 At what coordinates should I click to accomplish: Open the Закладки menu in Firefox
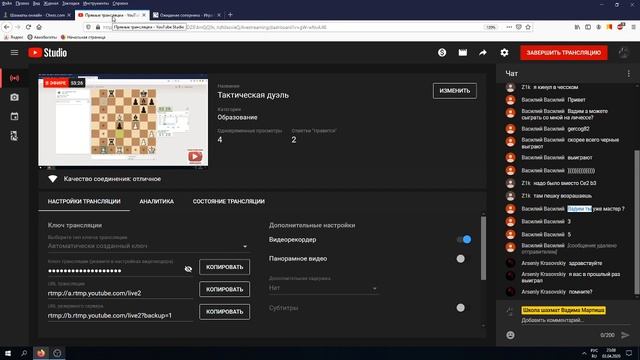[71, 3]
